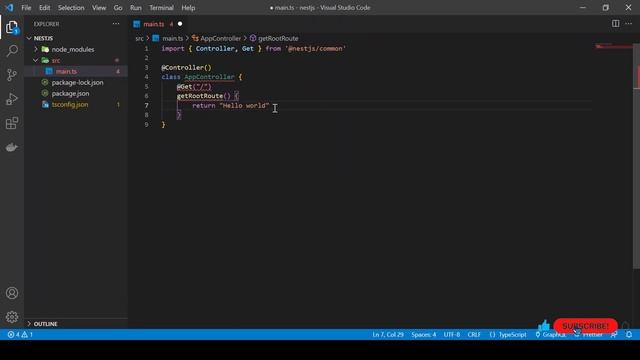Screen dimensions: 640x360
Task: Open the Extensions view
Action: [x=12, y=123]
